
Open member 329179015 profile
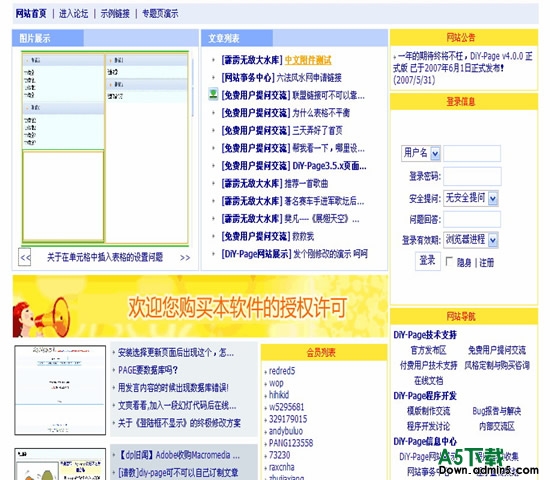pos(288,419)
